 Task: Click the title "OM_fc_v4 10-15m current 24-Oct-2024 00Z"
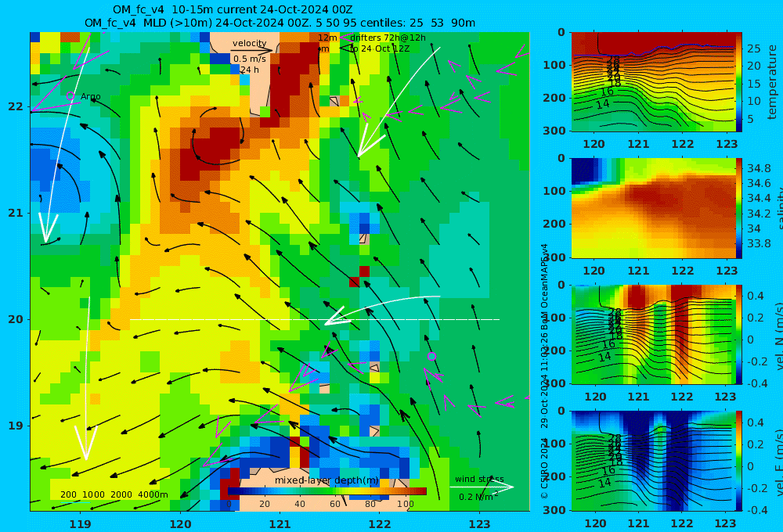coord(233,9)
